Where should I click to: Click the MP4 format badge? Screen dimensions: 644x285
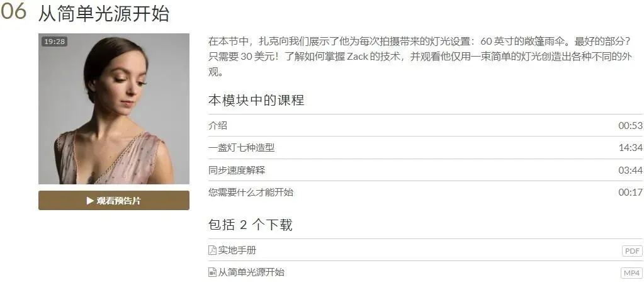point(631,273)
